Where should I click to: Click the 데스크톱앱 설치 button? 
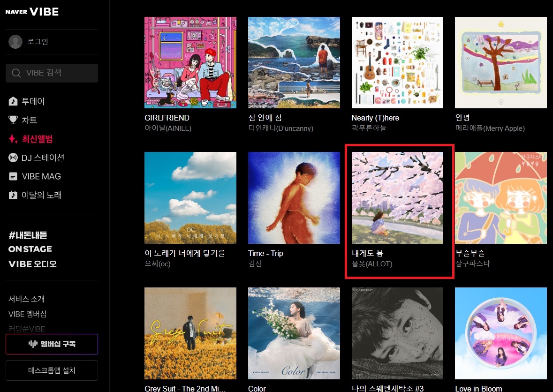click(x=52, y=370)
